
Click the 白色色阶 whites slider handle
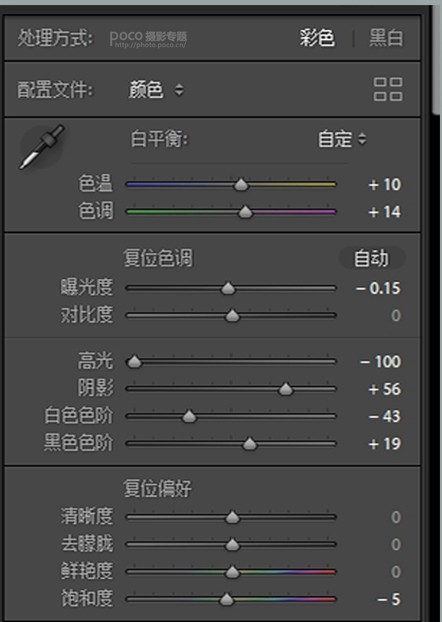pos(189,417)
